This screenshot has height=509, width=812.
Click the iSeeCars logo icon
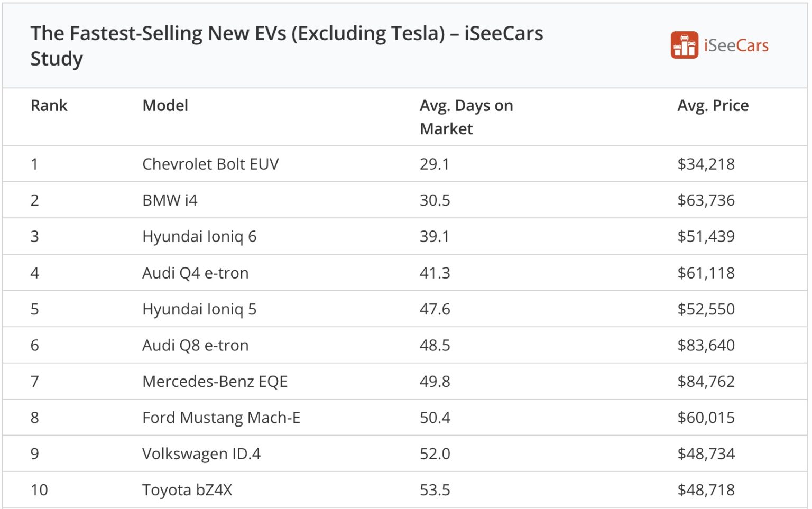point(684,45)
